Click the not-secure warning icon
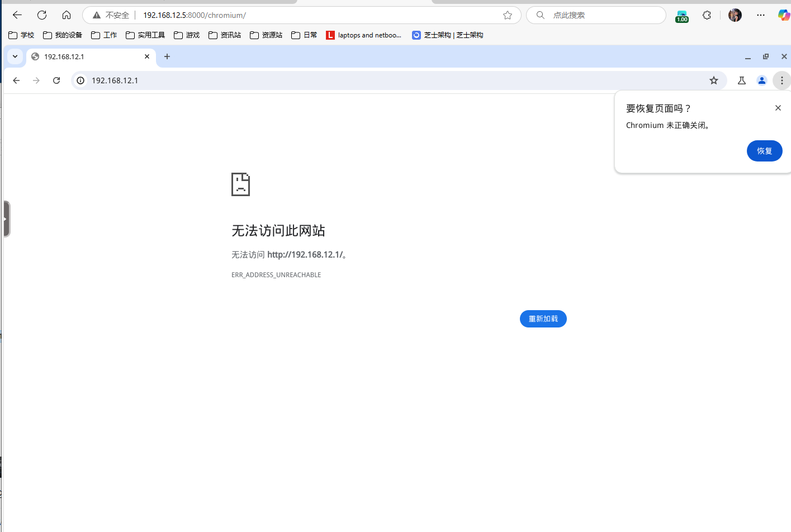 tap(97, 15)
